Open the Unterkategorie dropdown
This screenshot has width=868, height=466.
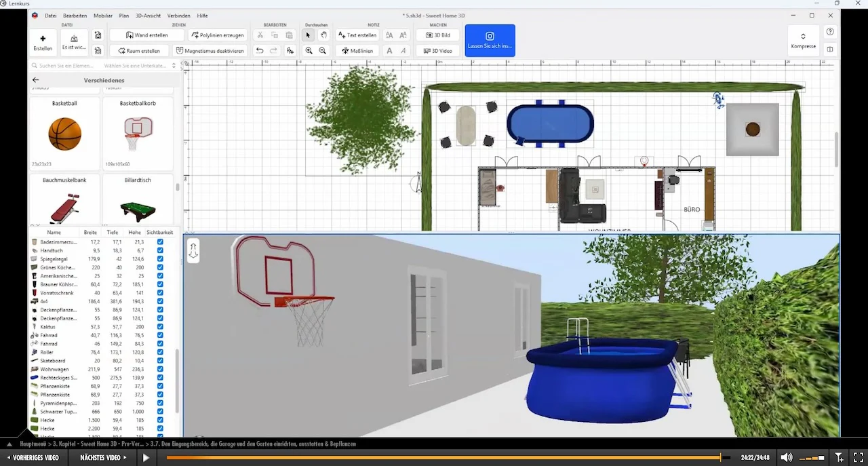tap(140, 66)
